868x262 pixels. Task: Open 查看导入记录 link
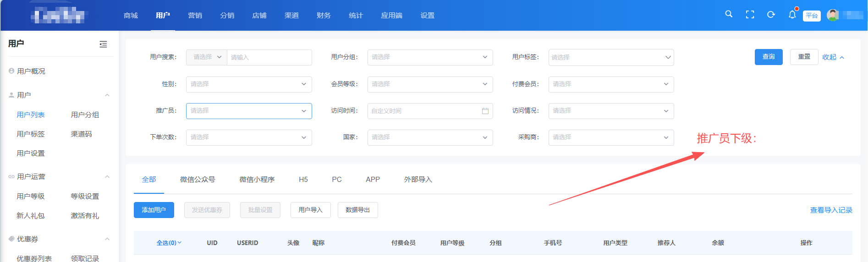point(831,210)
